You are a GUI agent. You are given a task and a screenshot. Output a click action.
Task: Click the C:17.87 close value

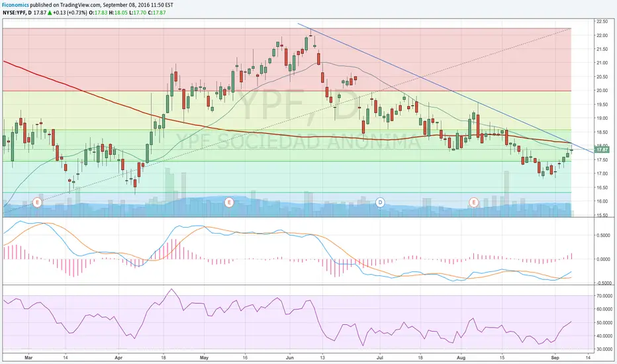157,13
